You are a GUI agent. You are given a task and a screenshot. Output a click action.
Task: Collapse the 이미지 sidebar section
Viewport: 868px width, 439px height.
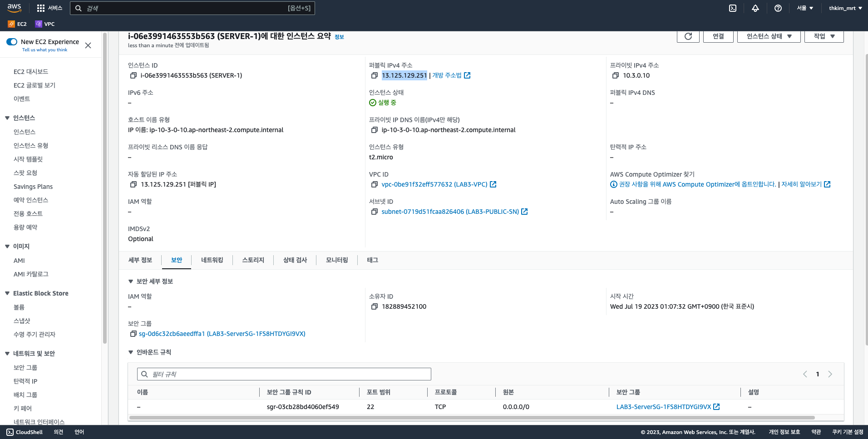click(7, 247)
